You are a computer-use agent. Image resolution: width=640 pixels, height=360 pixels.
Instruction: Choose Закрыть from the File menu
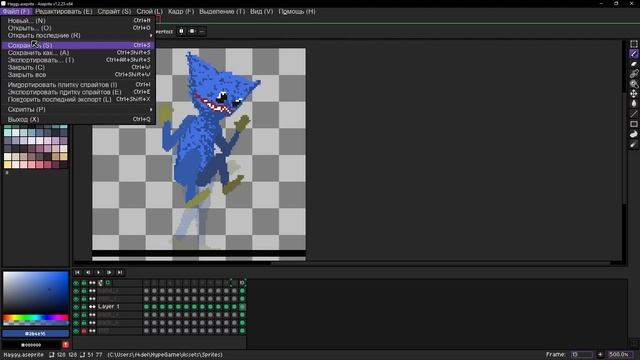tap(78, 67)
